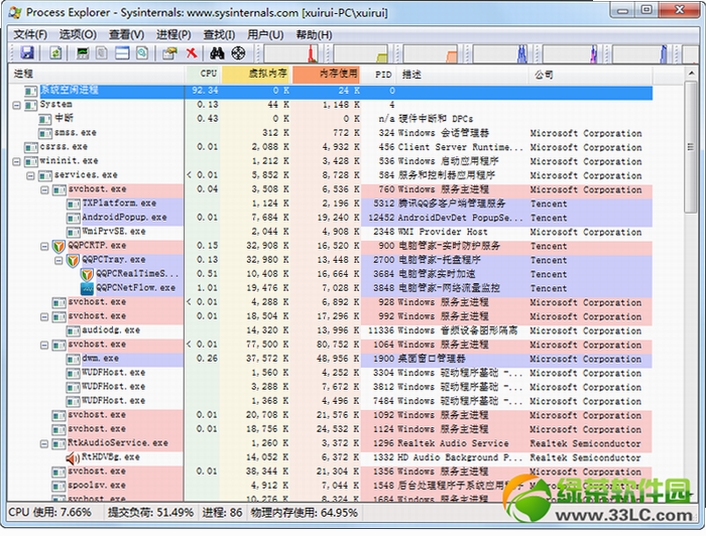Viewport: 706px width, 536px height.
Task: Sort by the PID column header
Action: (379, 74)
